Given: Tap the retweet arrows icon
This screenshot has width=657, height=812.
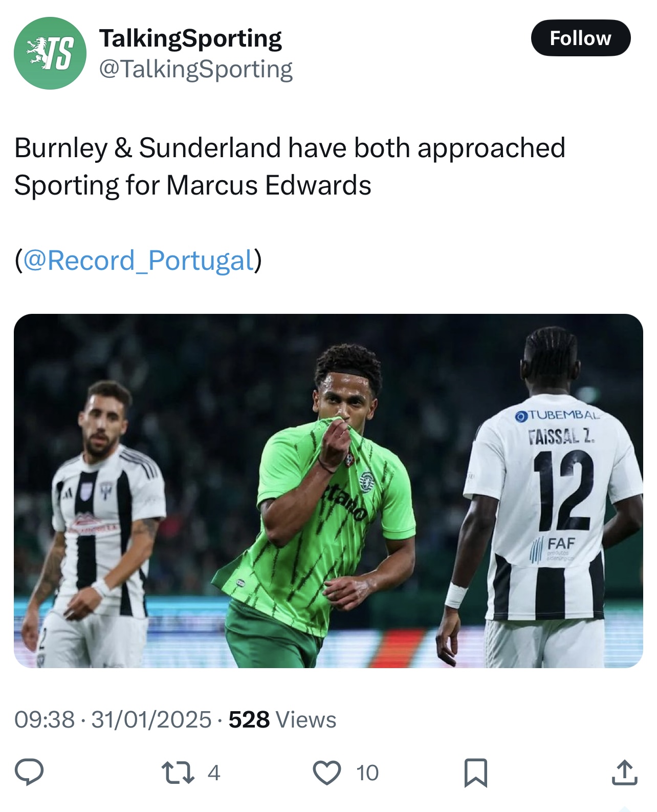Looking at the screenshot, I should (x=178, y=773).
